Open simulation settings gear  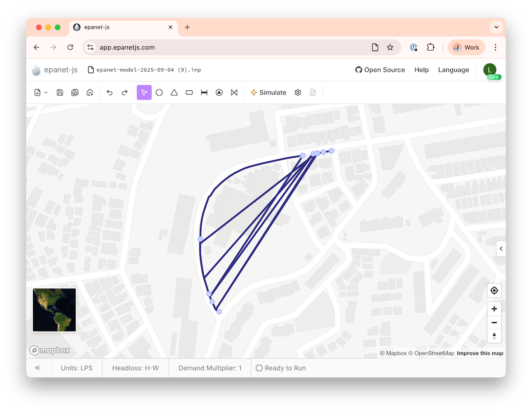point(298,93)
